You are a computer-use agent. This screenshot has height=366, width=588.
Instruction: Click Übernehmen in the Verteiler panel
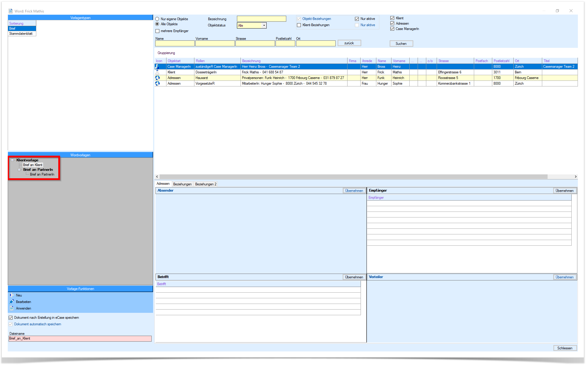coord(565,277)
